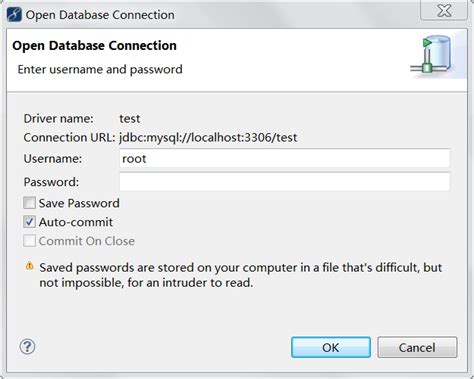Click the bold Open Database Connection heading
This screenshot has height=379, width=474.
point(95,46)
